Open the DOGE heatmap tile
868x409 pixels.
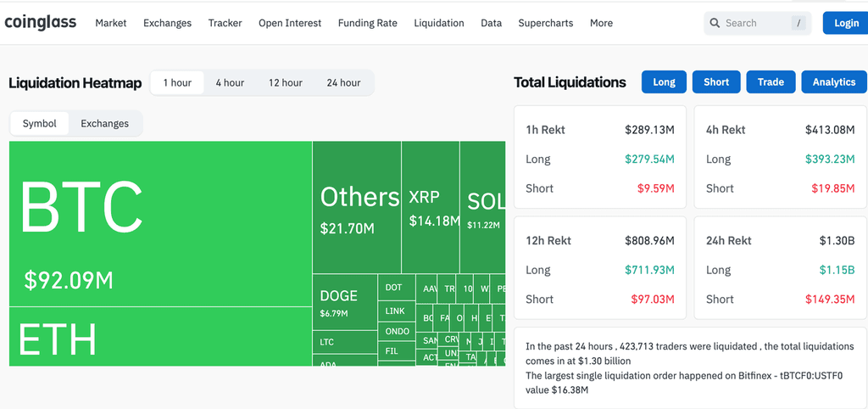[x=344, y=303]
